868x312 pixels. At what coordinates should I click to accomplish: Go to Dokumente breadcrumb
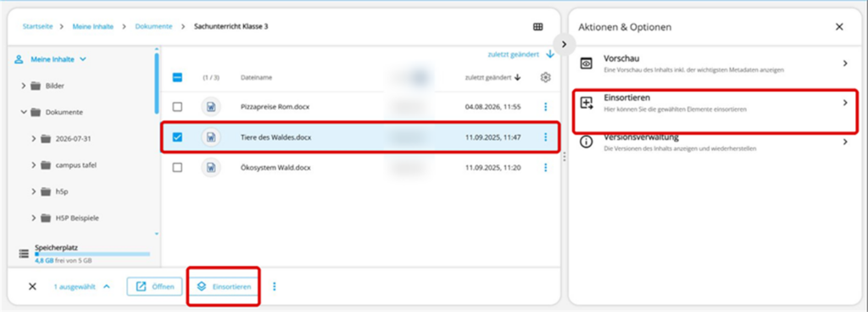(x=153, y=26)
